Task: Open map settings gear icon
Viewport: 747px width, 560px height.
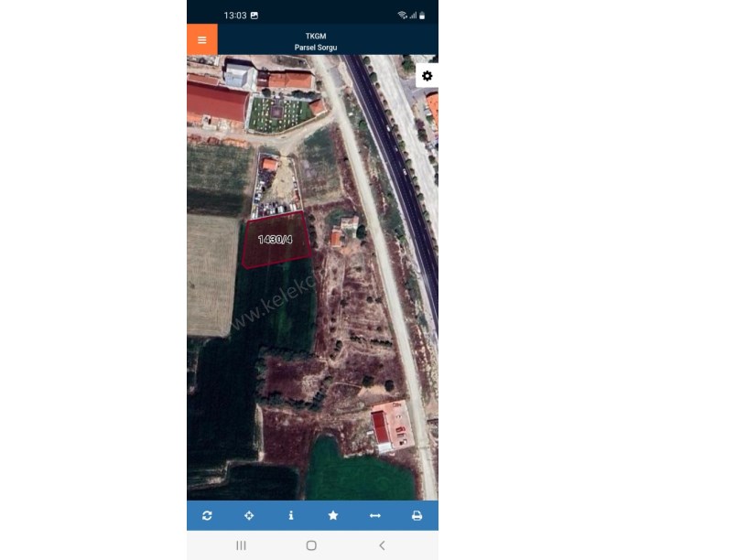Action: click(427, 76)
